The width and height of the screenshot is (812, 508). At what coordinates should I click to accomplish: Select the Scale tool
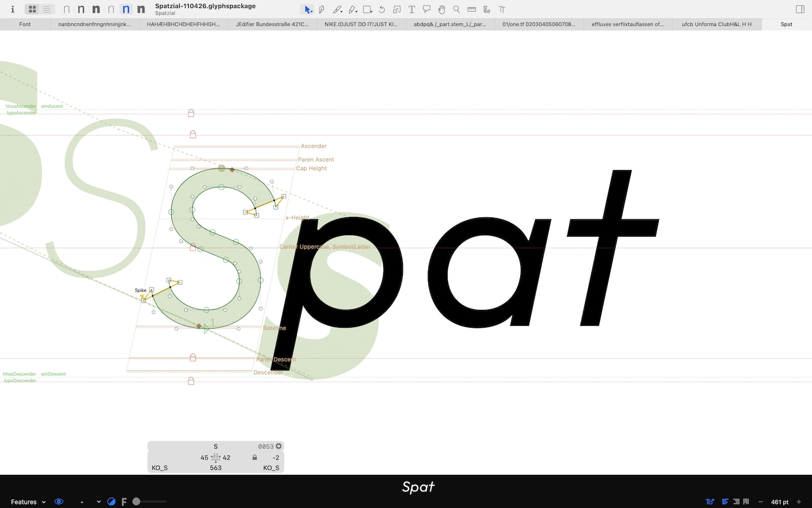pos(397,9)
